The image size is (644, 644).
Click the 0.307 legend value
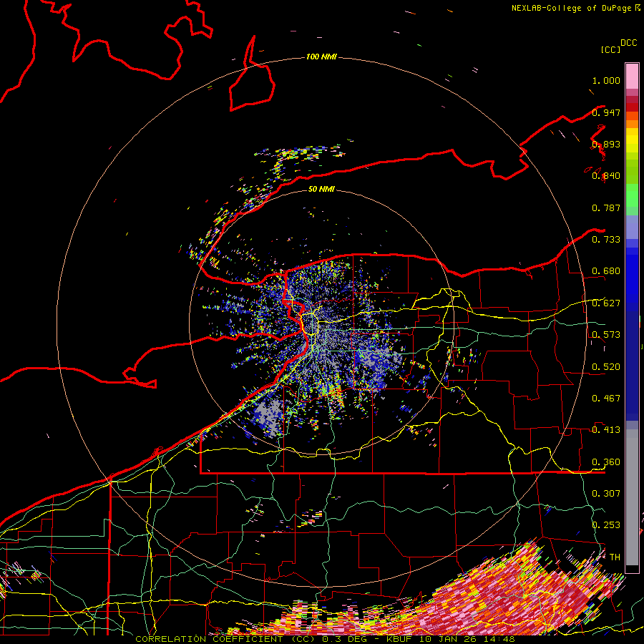click(x=606, y=493)
